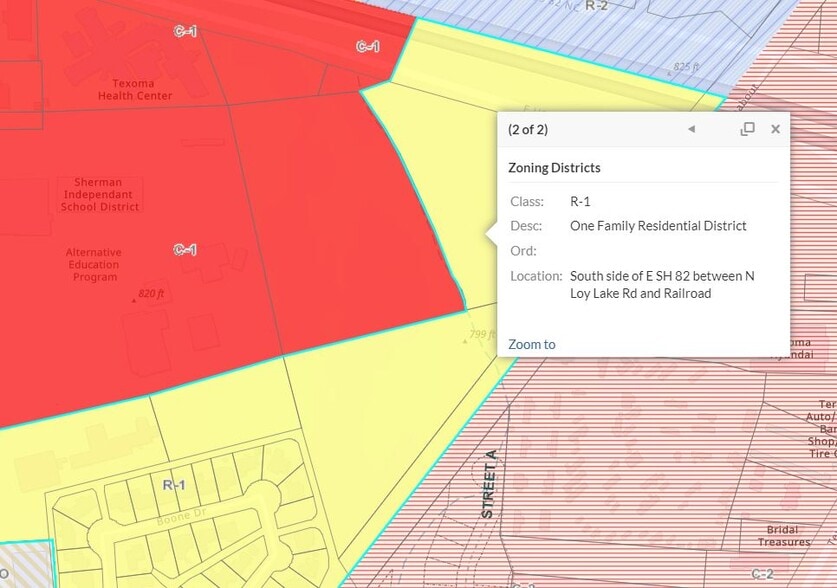Close the Zoning Districts popup

pyautogui.click(x=775, y=129)
